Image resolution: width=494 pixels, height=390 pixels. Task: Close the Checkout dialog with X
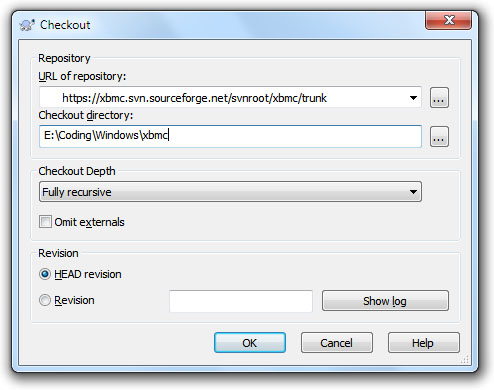pos(448,20)
